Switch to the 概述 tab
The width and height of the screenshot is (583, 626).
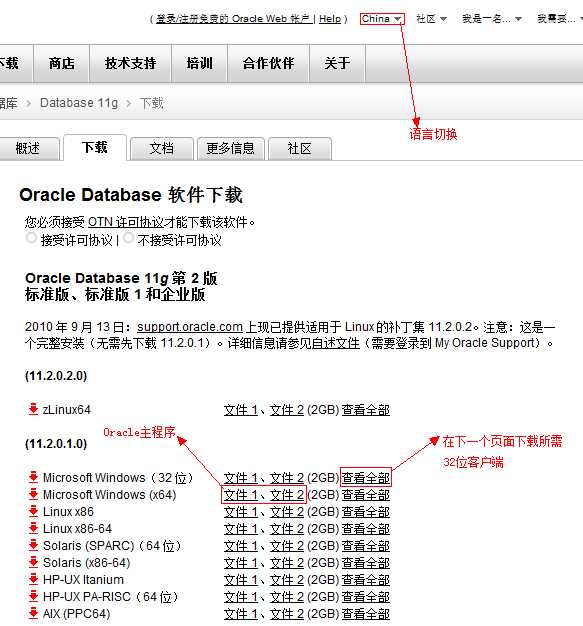point(28,149)
